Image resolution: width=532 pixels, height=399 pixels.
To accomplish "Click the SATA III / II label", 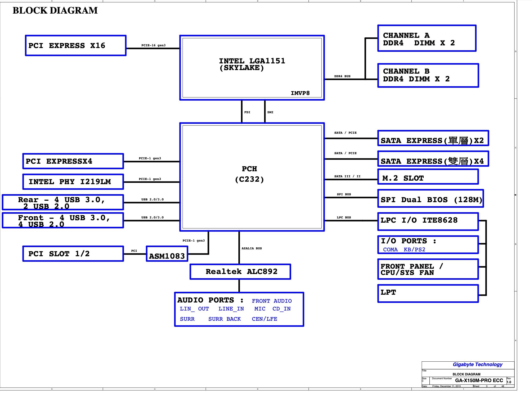I will click(347, 176).
